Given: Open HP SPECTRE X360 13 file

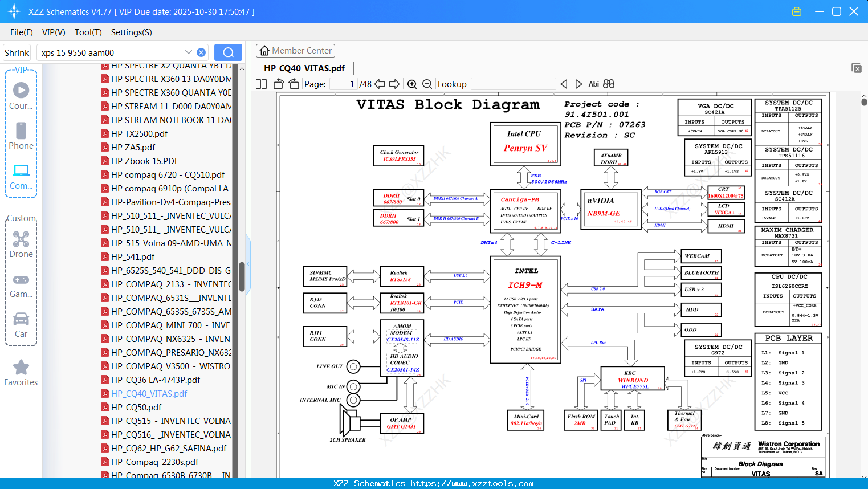Looking at the screenshot, I should click(171, 79).
